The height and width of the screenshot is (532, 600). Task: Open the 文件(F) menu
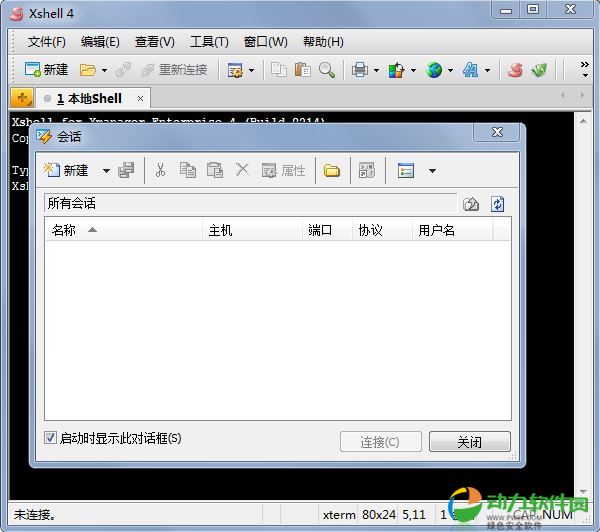point(46,42)
